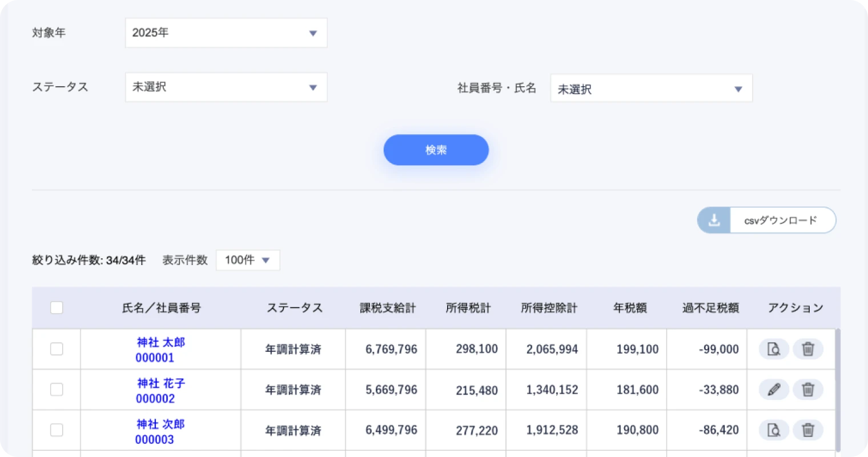Open preview icon for 神社 次郎 row
Viewport: 868px width, 457px height.
[774, 430]
